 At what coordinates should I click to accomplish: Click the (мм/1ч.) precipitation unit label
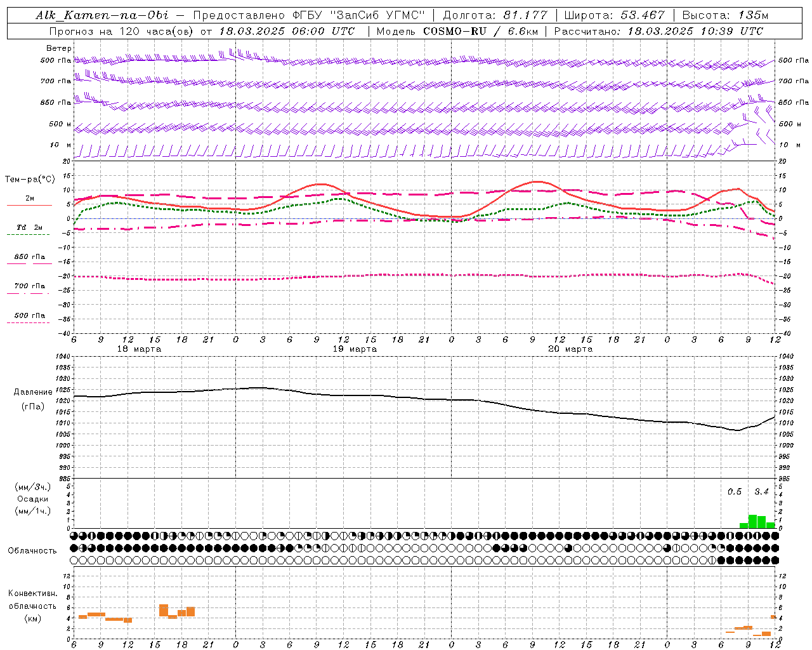pos(33,511)
